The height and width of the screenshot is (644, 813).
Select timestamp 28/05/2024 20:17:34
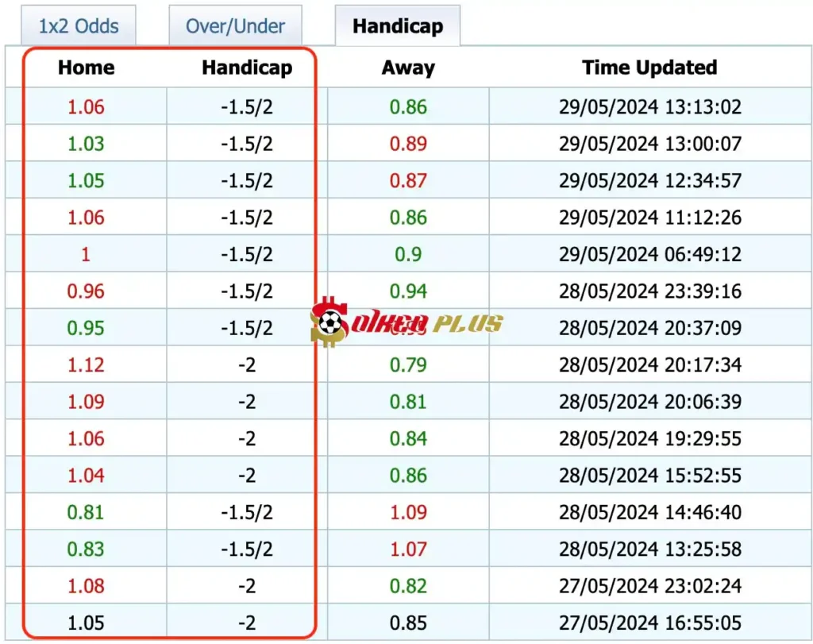[x=649, y=365]
